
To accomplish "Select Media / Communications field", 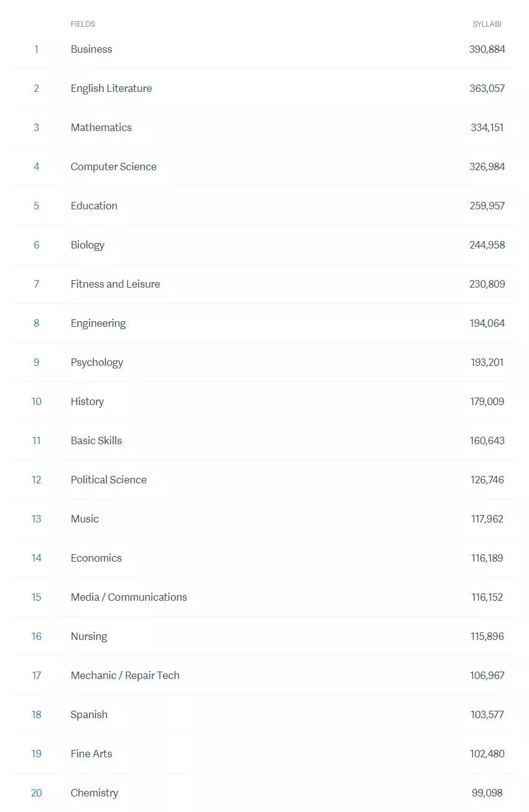I will pos(129,597).
